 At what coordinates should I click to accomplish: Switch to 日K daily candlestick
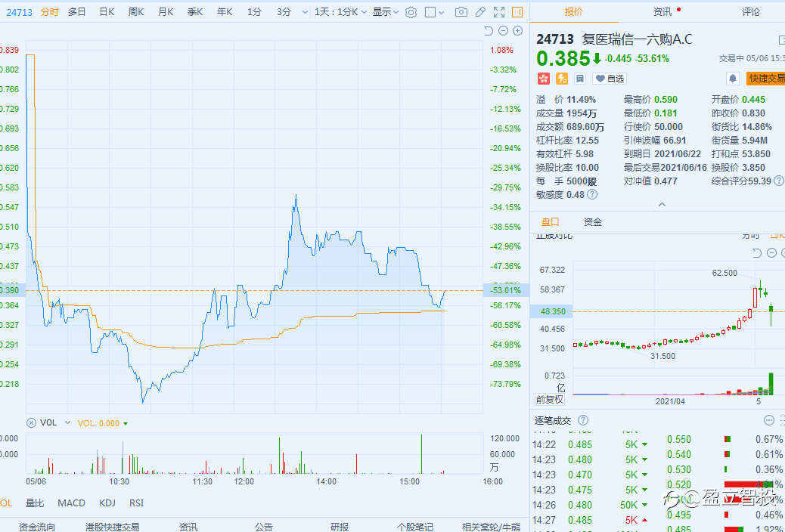pyautogui.click(x=107, y=12)
